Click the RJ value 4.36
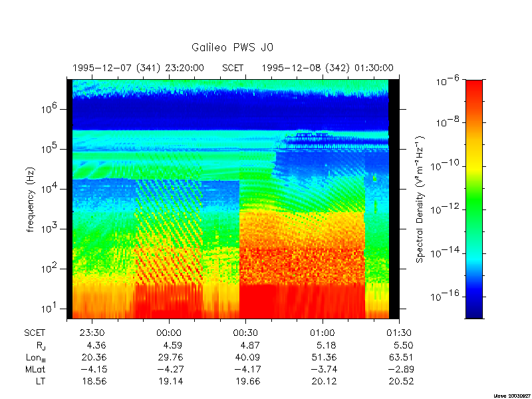 (96, 345)
